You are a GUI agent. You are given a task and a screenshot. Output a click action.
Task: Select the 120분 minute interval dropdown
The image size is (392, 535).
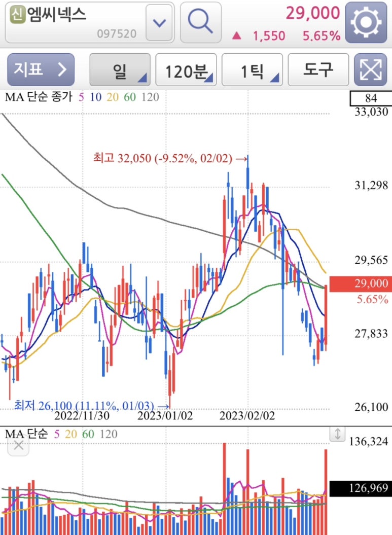coord(186,69)
